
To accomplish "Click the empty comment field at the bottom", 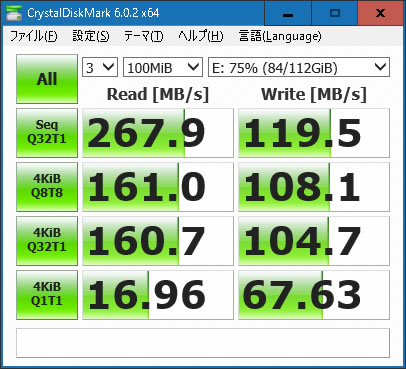I will click(x=203, y=343).
